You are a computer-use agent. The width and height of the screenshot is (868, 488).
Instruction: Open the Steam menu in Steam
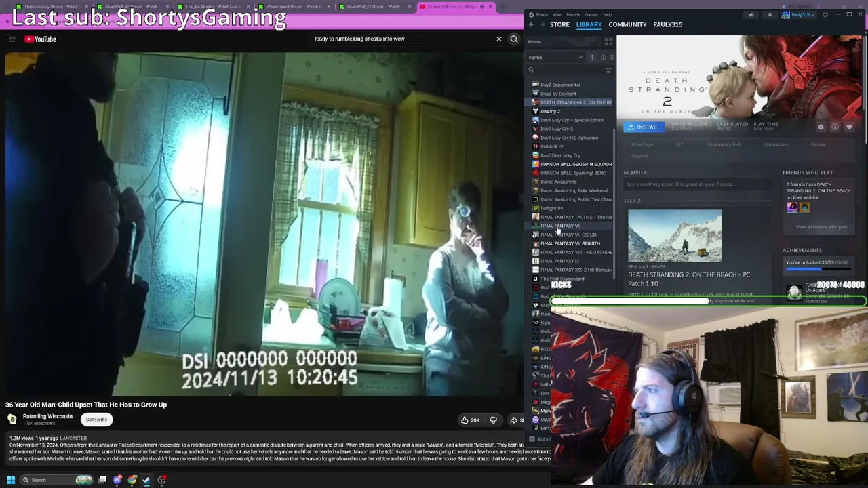[x=542, y=14]
